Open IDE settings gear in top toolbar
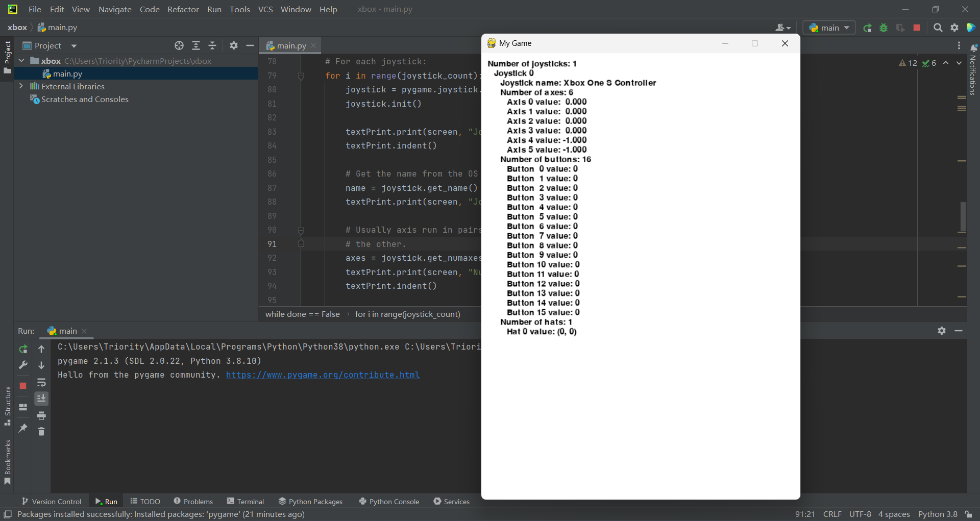Image resolution: width=980 pixels, height=521 pixels. pos(954,28)
